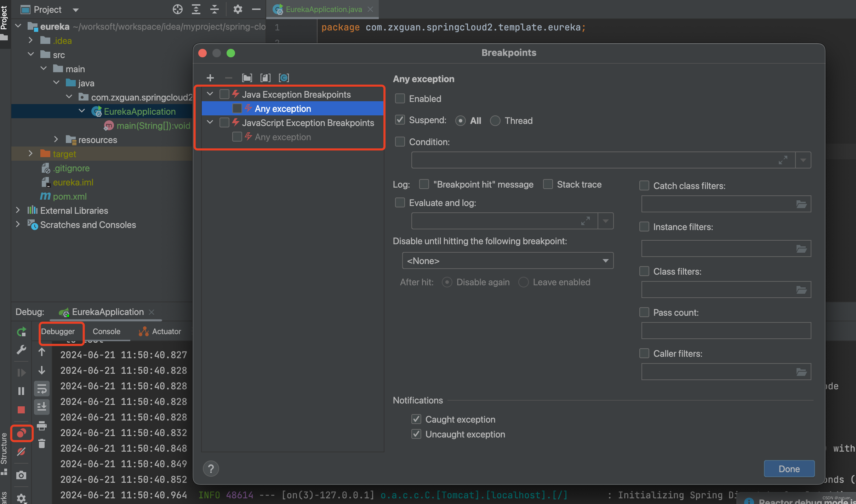Disable the Uncaught exception notification checkbox
Screen dimensions: 856x504
click(417, 434)
